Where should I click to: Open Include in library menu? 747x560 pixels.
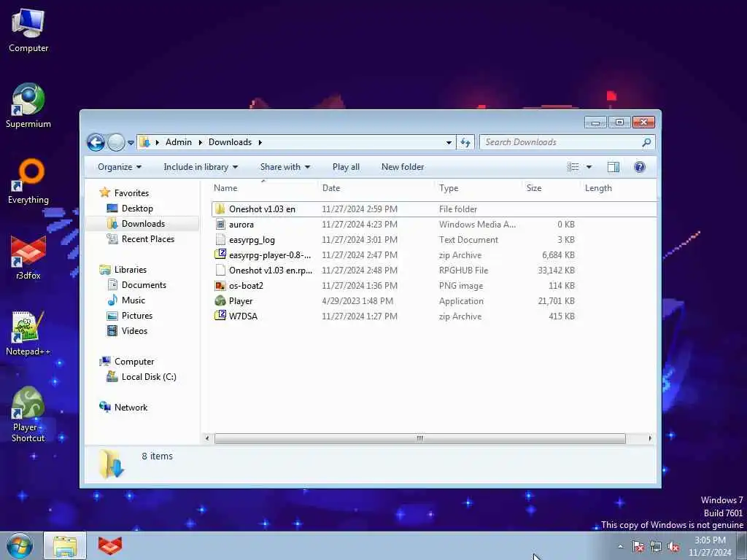[201, 167]
